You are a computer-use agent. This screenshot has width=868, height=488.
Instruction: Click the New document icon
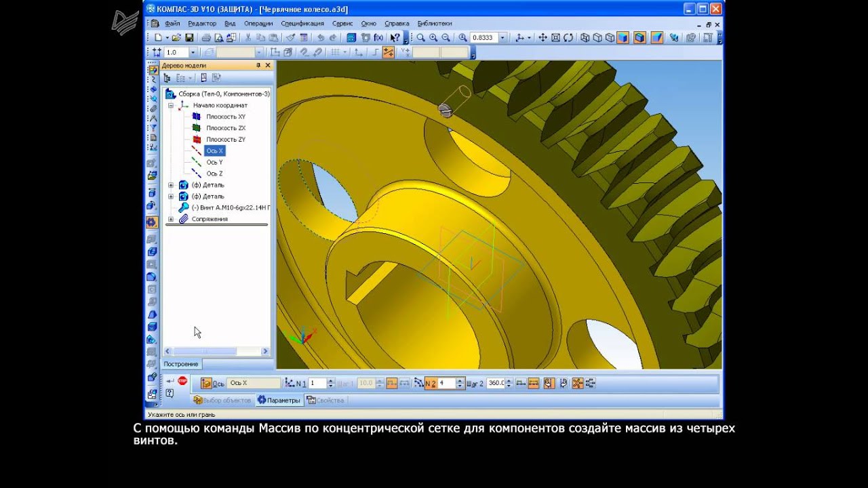158,38
